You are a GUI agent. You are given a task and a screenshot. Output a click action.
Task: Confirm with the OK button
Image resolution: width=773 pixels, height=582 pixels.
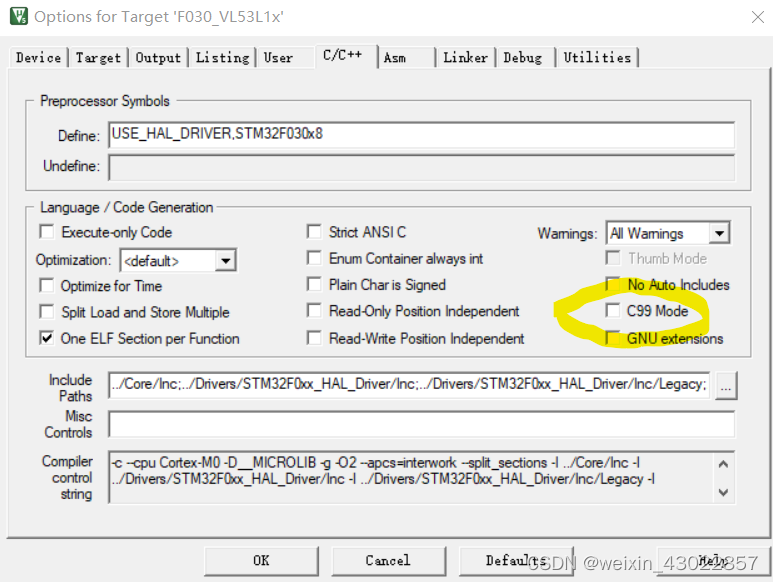click(261, 561)
